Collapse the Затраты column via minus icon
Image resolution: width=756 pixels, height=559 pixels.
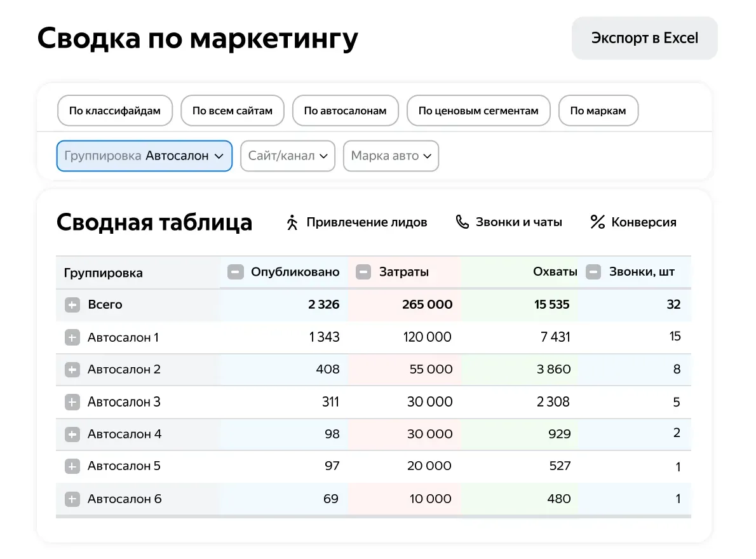tap(363, 272)
